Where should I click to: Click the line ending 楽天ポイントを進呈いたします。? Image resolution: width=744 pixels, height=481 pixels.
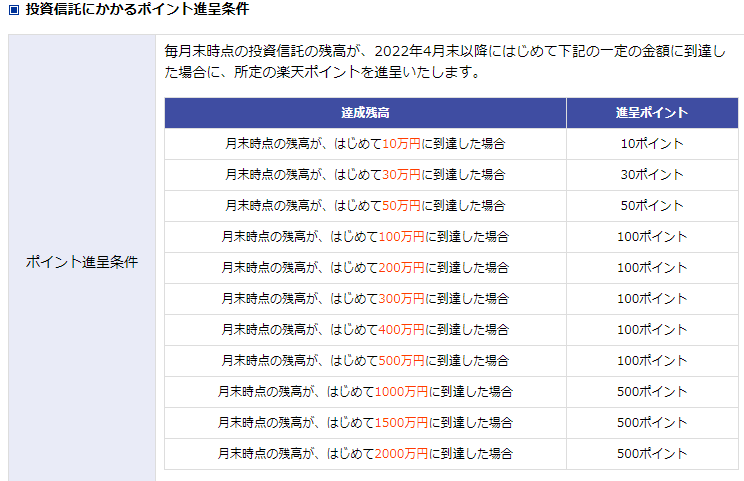click(x=323, y=72)
